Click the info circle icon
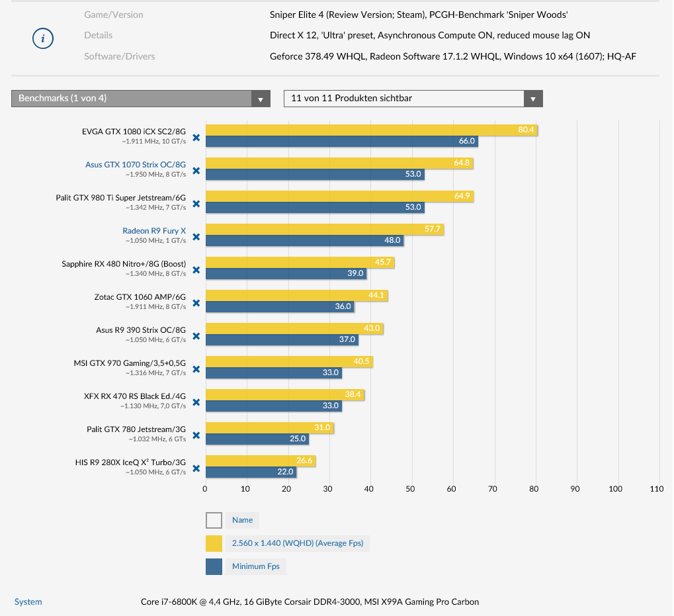This screenshot has height=616, width=674. click(x=43, y=38)
